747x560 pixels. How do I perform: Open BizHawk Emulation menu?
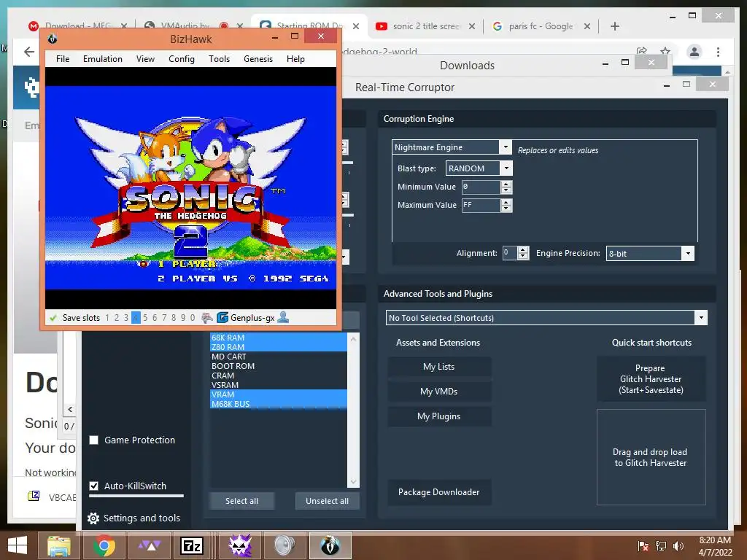[x=102, y=58]
